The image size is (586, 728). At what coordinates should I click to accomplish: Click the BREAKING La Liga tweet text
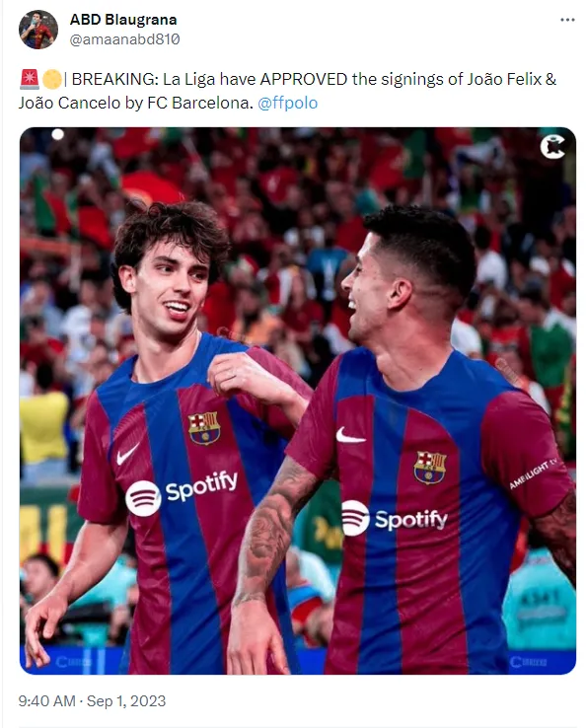(287, 91)
